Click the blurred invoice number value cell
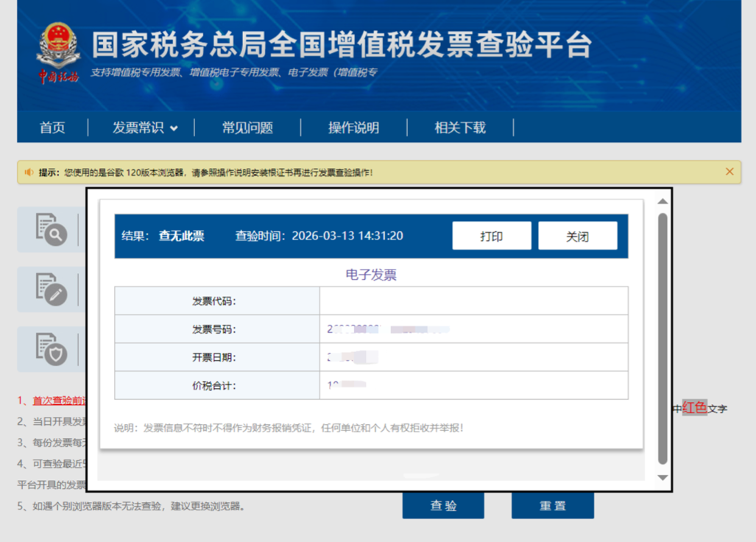Viewport: 756px width, 542px height. click(474, 329)
